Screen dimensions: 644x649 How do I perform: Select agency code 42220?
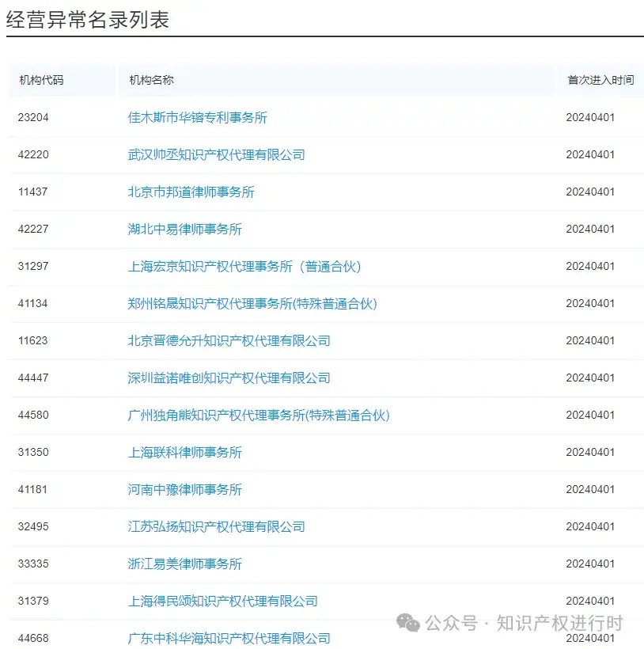(33, 155)
